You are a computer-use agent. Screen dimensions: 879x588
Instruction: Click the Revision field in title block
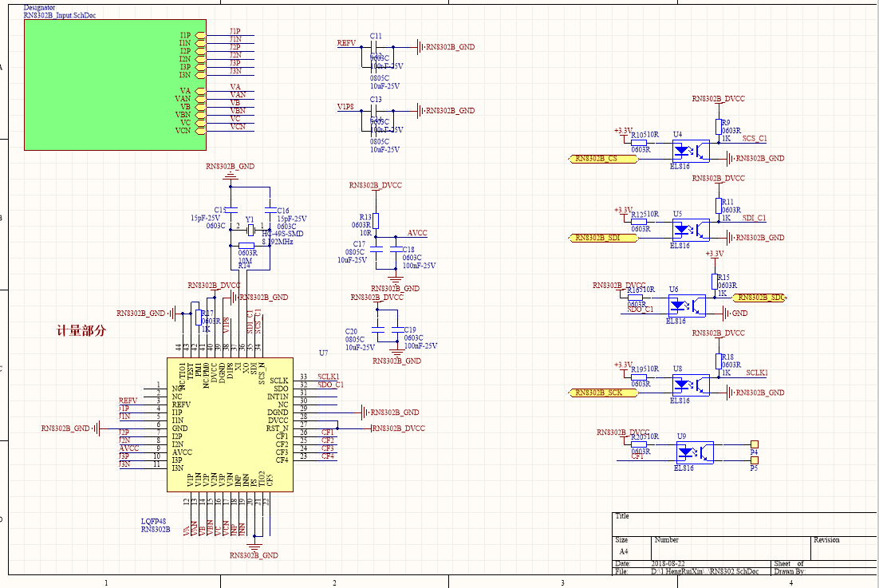coord(844,548)
